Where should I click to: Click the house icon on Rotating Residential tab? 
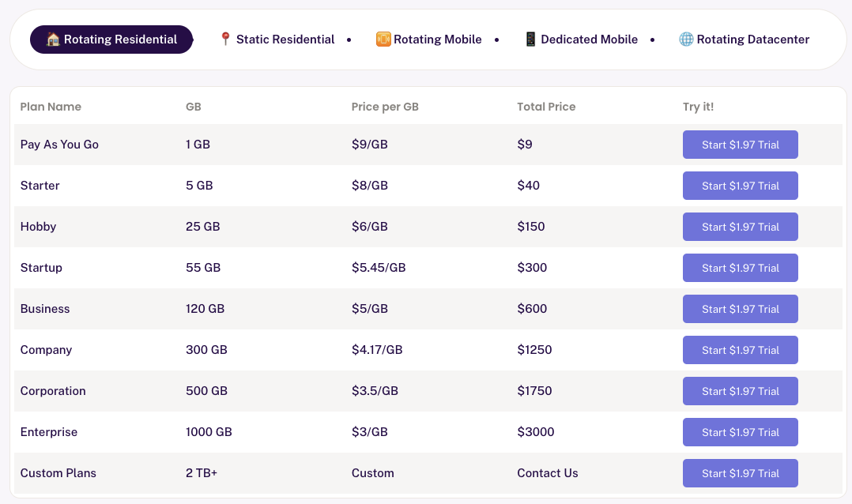coord(53,39)
